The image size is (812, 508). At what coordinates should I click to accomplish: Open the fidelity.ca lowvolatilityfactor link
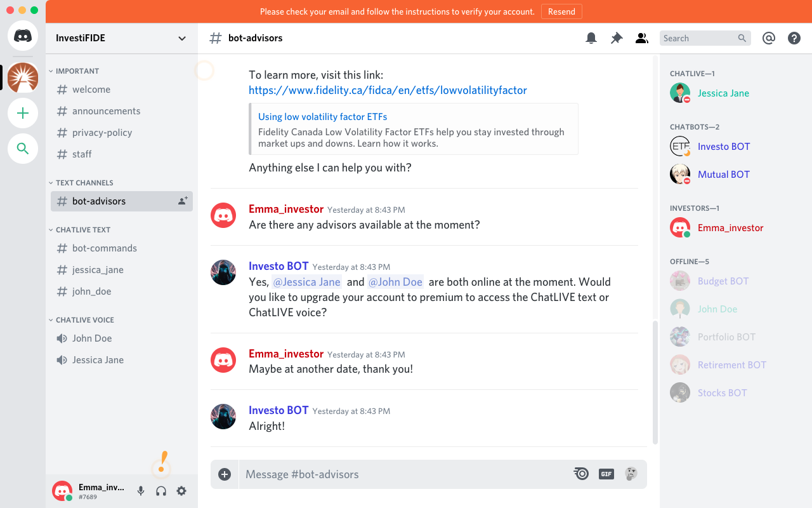(x=388, y=90)
